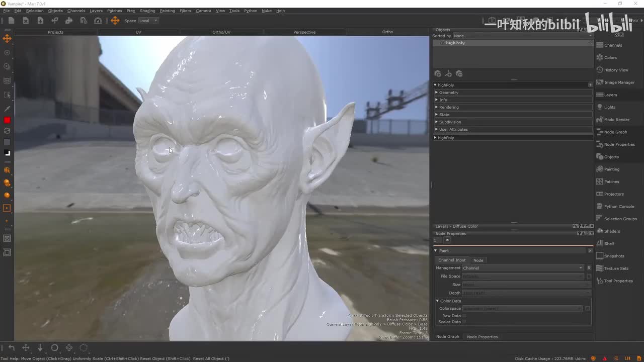Select the Node tab in Paint properties

(x=478, y=260)
